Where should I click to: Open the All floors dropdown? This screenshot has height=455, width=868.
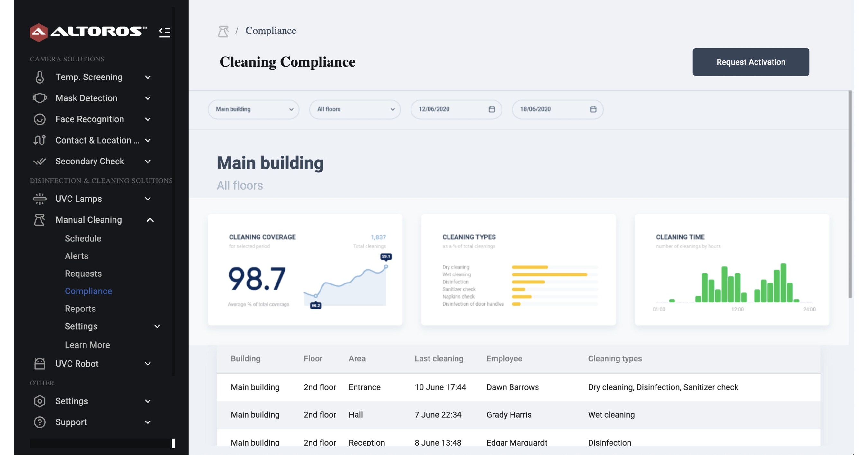point(355,109)
